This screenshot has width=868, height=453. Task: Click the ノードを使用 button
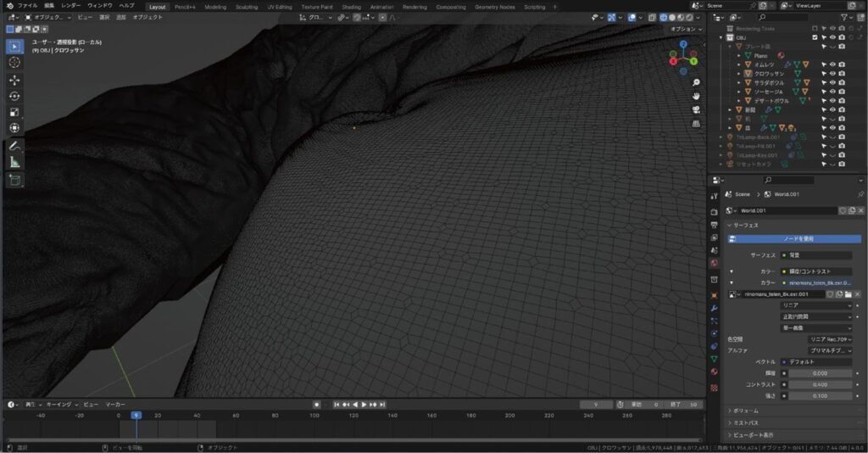coord(794,238)
